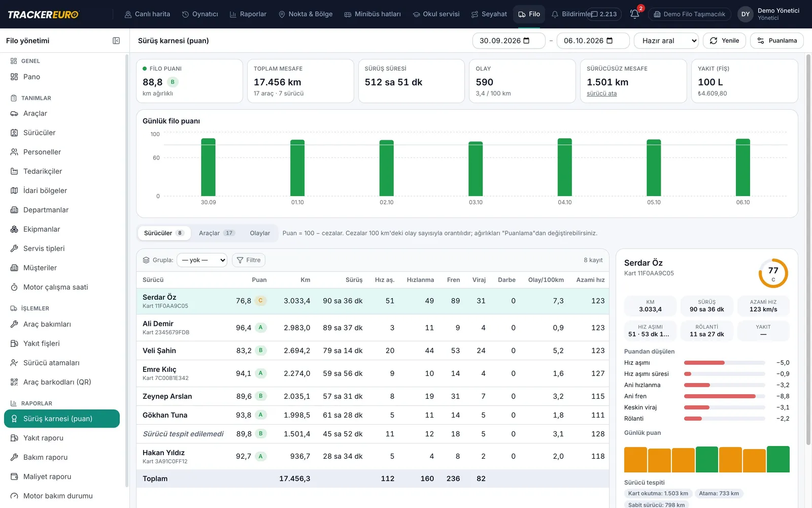Click the Filtre button

coord(249,260)
